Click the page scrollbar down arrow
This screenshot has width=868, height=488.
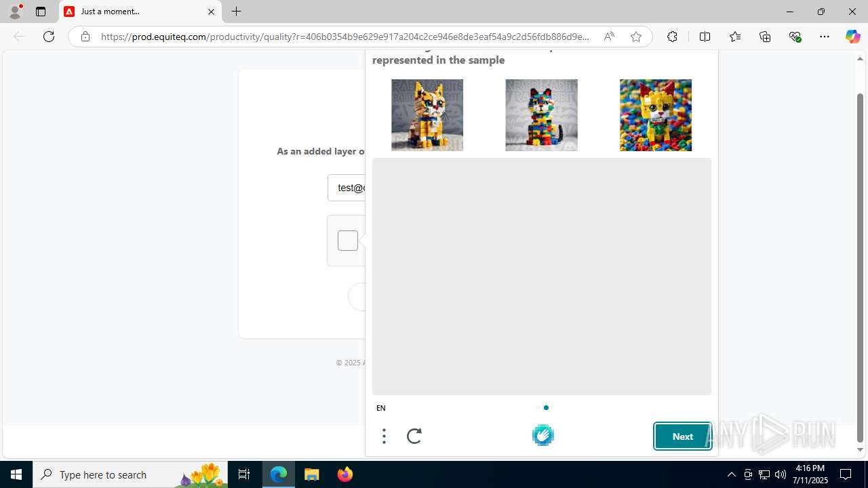pyautogui.click(x=860, y=449)
